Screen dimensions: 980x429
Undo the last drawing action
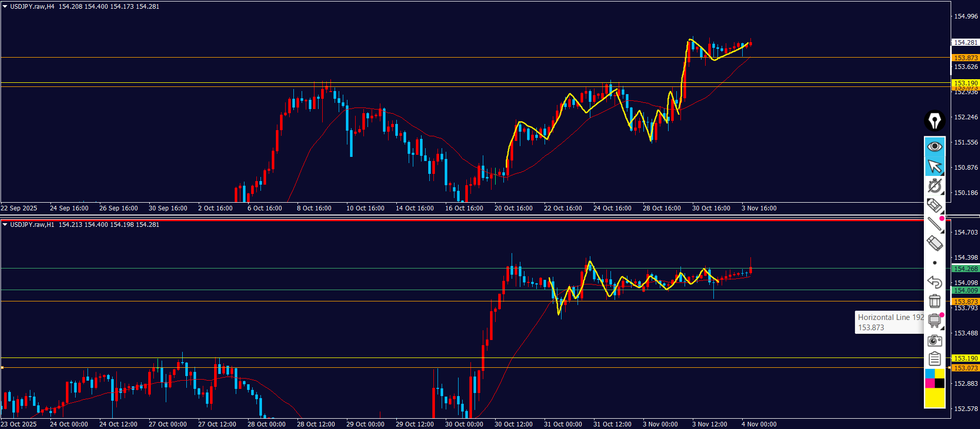click(934, 282)
